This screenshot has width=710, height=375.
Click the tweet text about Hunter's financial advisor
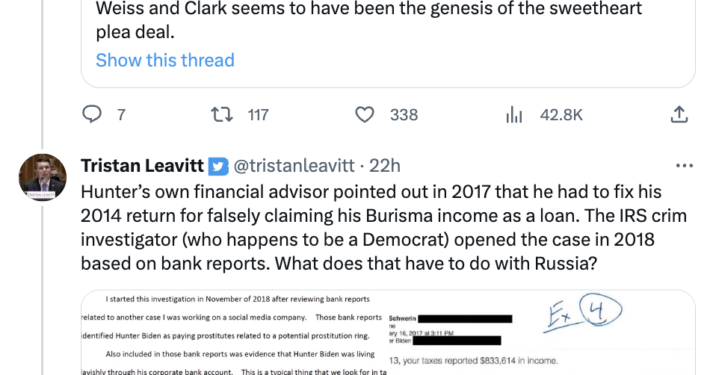click(x=384, y=227)
